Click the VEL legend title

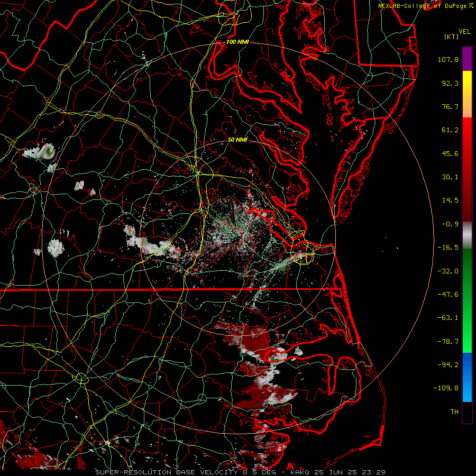pos(465,32)
